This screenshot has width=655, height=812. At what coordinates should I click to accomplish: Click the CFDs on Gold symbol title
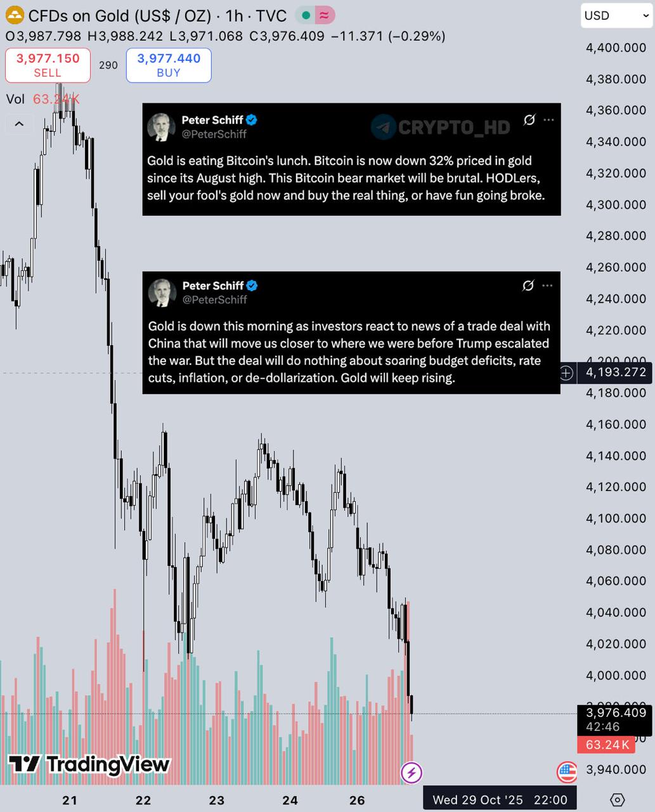click(119, 15)
